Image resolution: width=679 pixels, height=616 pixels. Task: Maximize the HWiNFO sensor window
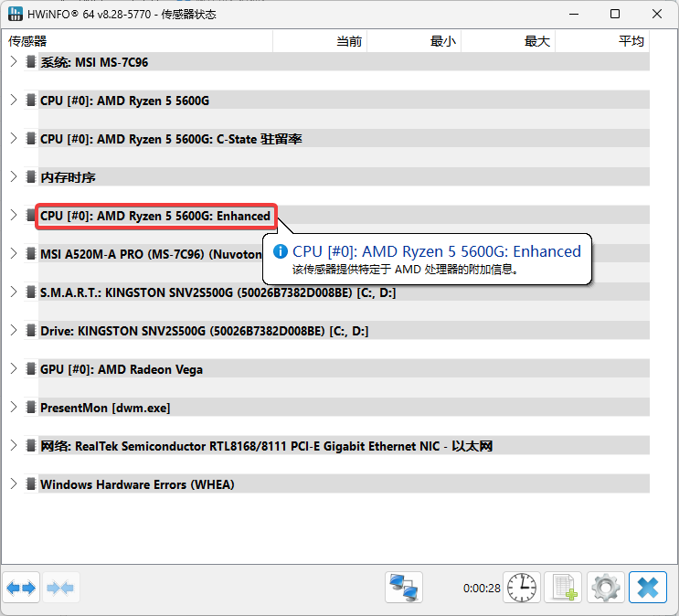point(614,14)
